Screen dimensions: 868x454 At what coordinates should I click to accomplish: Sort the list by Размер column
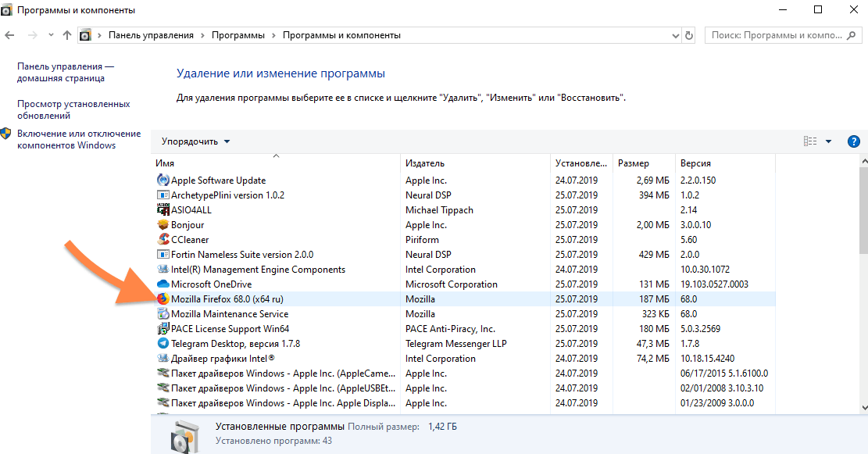(x=645, y=163)
